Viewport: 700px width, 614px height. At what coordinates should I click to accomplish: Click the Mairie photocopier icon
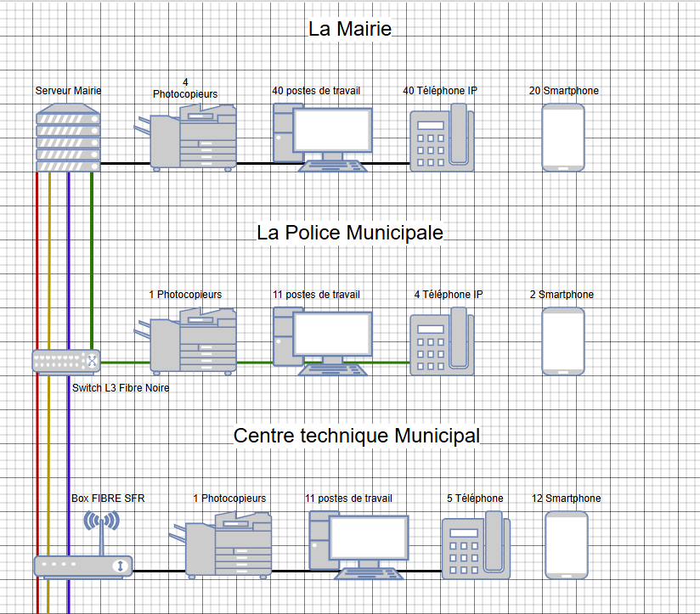[x=185, y=138]
